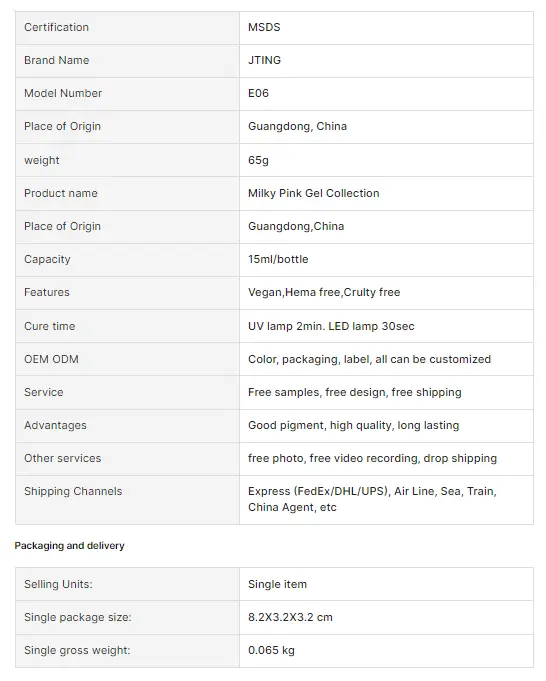Click the 8.2X3.2X3.2 cm package size
Screen dimensions: 546x681
tap(290, 618)
